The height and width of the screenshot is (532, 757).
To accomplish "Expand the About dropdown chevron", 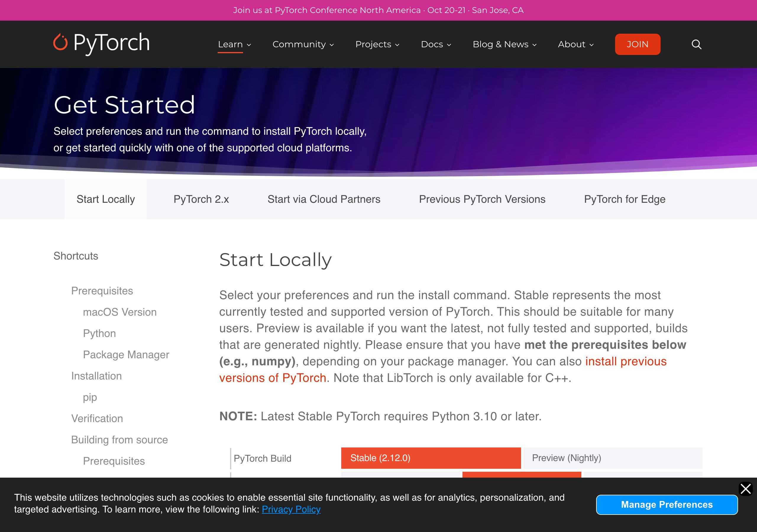I will pyautogui.click(x=591, y=45).
